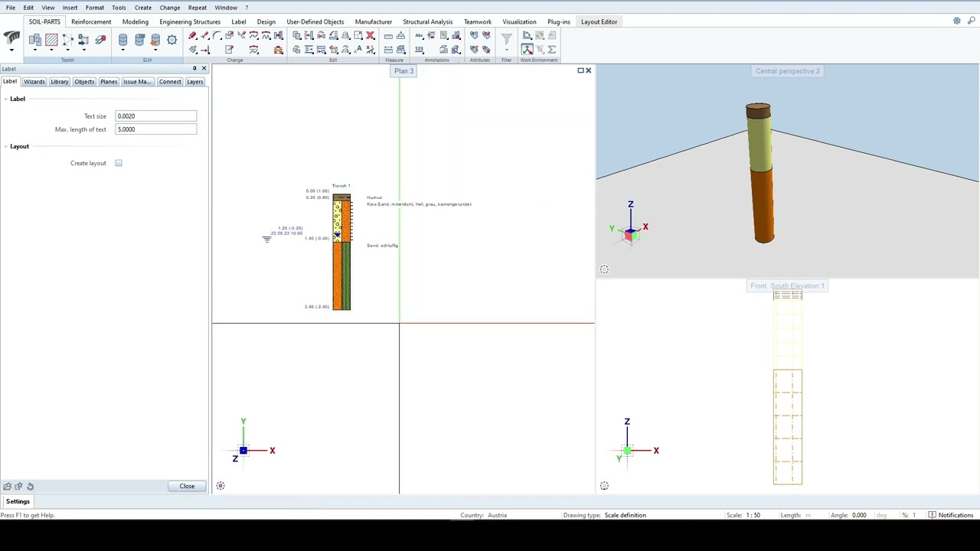980x551 pixels.
Task: Click the Country: Austria status entry
Action: click(483, 515)
